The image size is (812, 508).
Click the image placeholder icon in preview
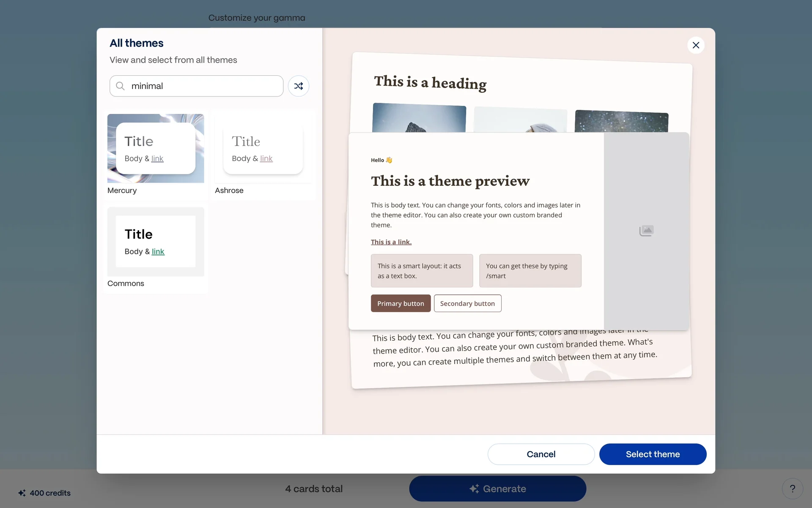click(x=646, y=231)
